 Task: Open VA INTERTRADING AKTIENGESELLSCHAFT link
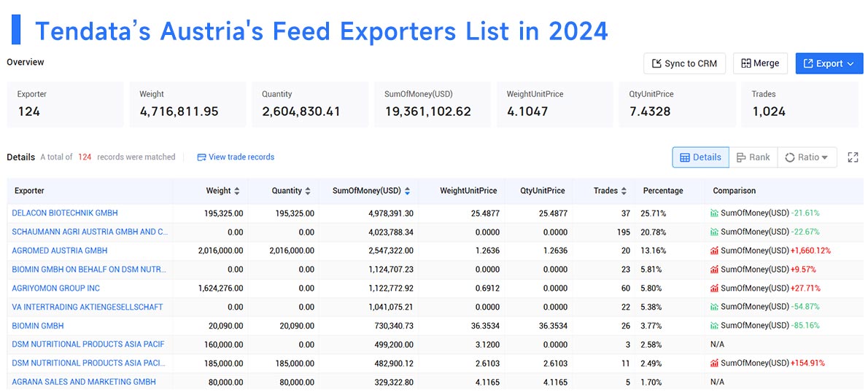[x=88, y=306]
